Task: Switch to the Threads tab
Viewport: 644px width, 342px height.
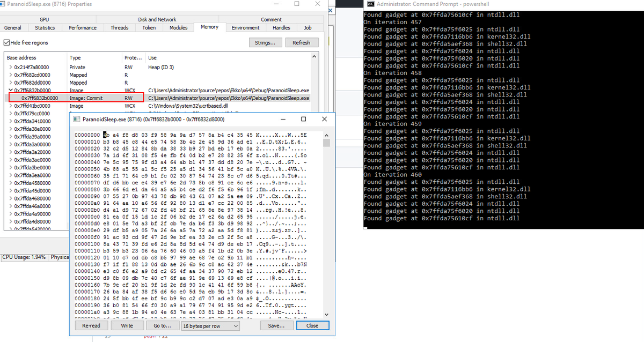Action: coord(119,27)
